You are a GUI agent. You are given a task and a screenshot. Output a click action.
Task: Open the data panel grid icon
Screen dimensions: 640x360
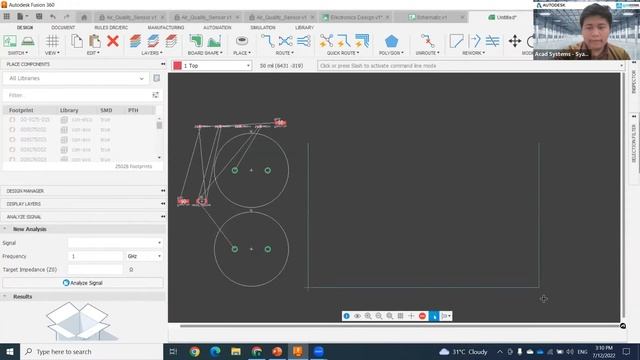coord(7,17)
